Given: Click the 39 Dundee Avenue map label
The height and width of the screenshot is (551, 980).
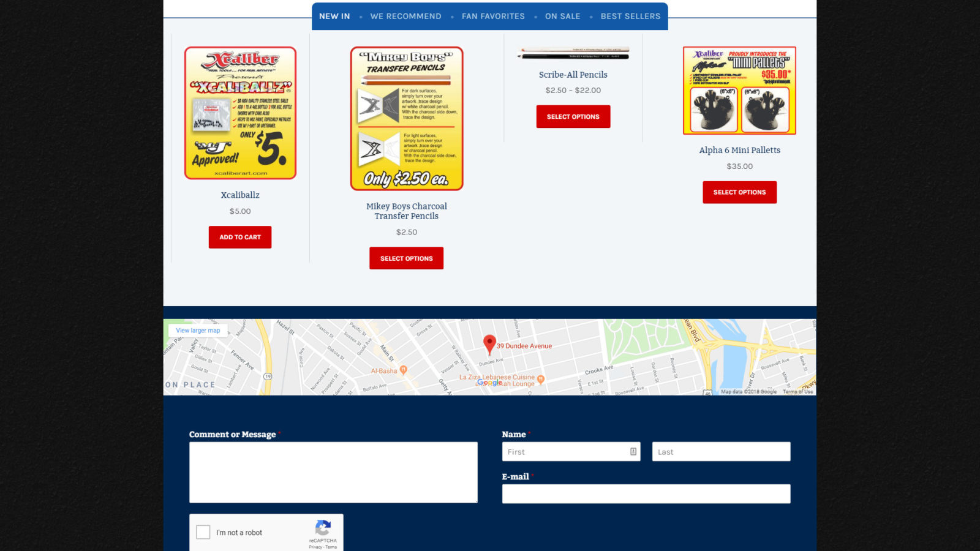Looking at the screenshot, I should tap(524, 346).
